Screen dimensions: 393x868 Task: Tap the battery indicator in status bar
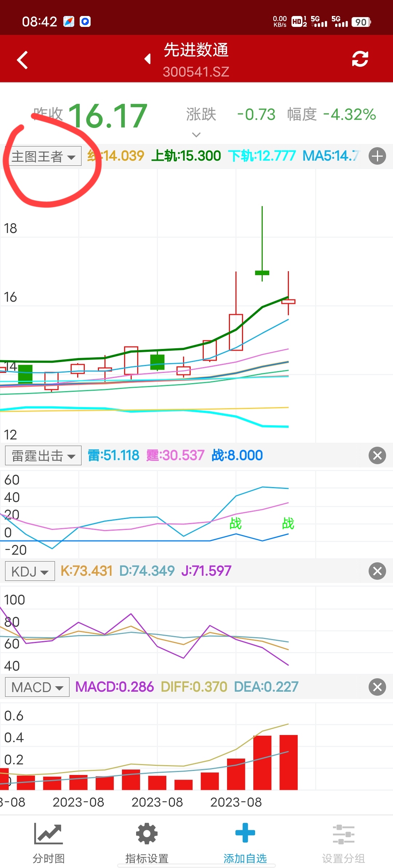coord(361,22)
